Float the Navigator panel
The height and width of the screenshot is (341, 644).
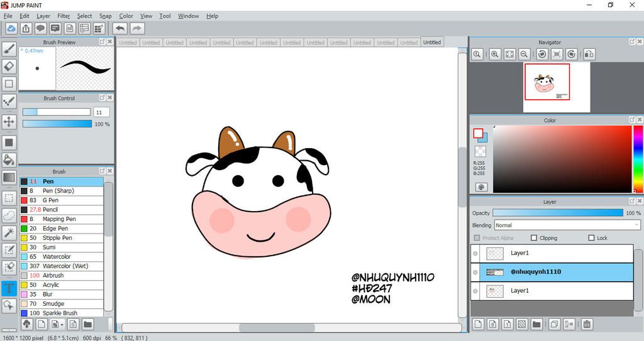point(632,41)
